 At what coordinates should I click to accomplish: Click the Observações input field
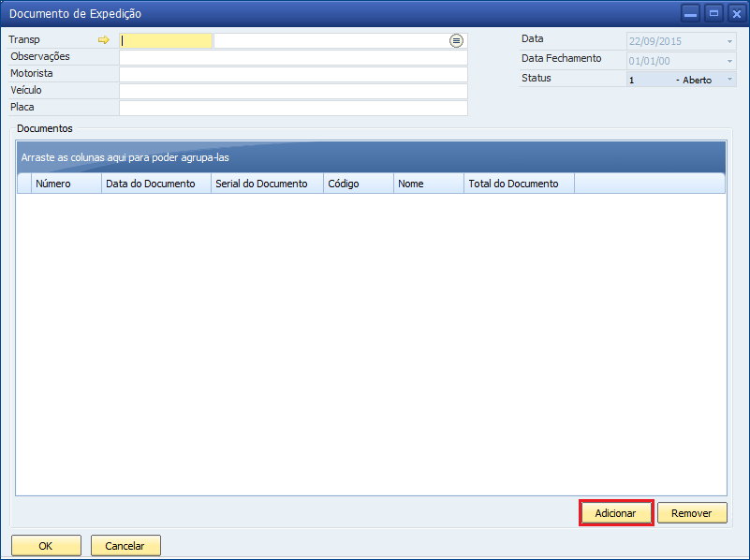point(293,57)
